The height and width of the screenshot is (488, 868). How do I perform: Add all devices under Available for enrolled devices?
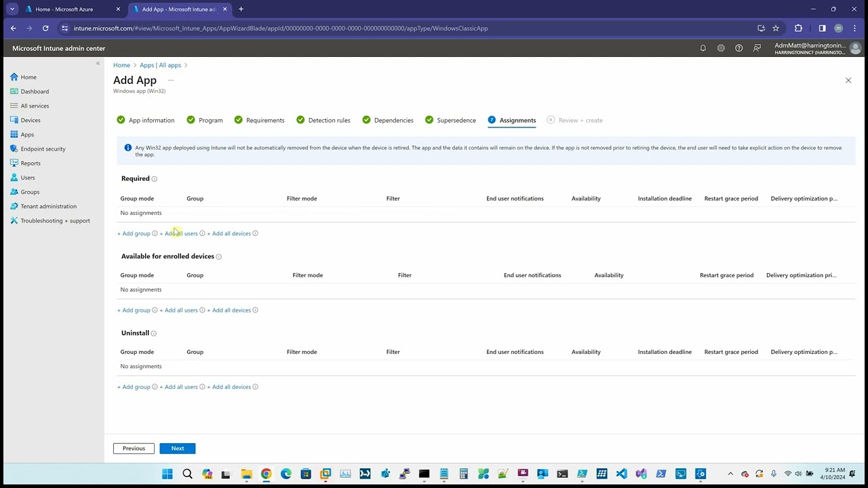coord(229,310)
